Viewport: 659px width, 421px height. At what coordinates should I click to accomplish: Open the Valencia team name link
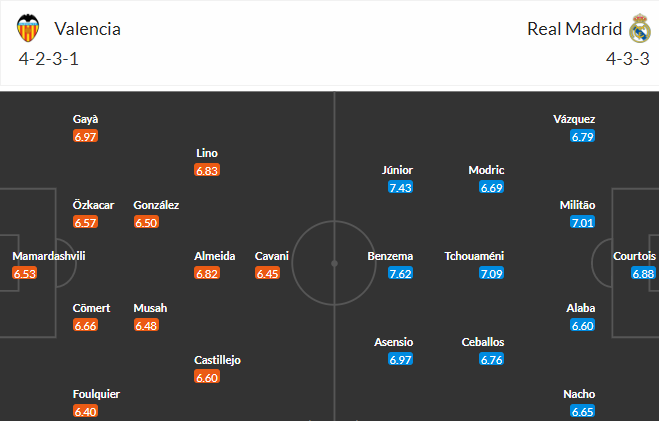[x=88, y=29]
